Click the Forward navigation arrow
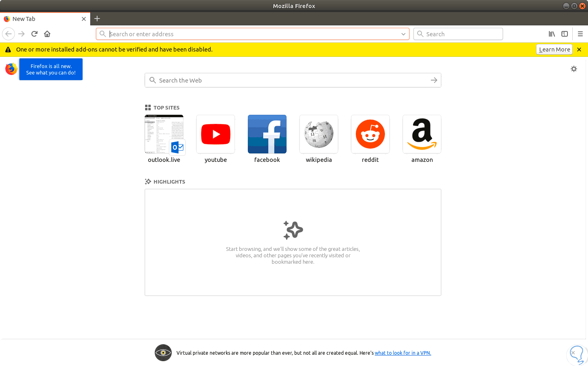 21,34
